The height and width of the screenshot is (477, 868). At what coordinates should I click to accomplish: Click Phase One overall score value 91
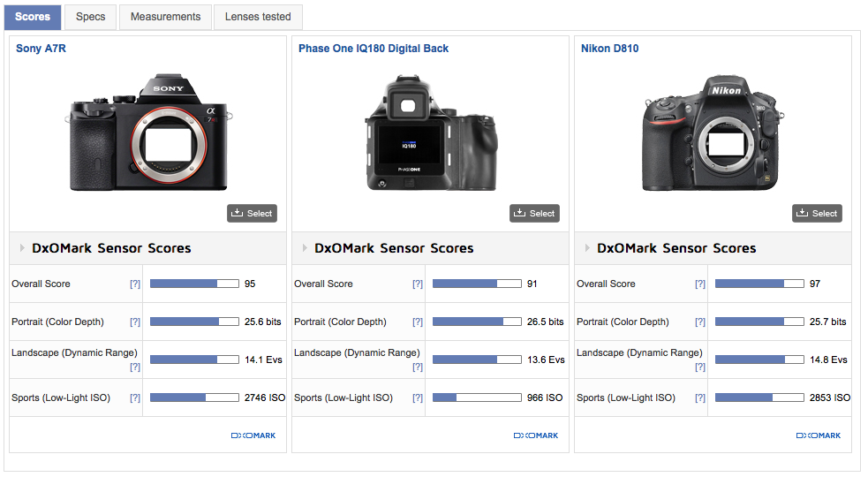click(x=532, y=284)
